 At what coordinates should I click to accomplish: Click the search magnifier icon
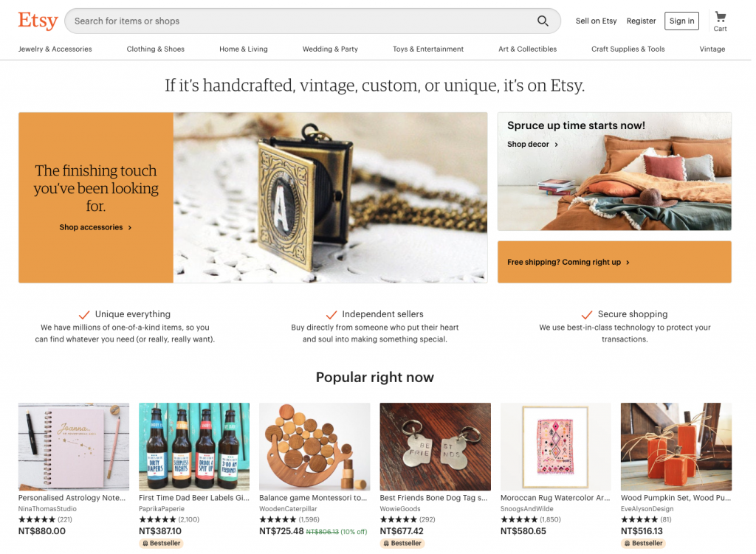(x=543, y=21)
